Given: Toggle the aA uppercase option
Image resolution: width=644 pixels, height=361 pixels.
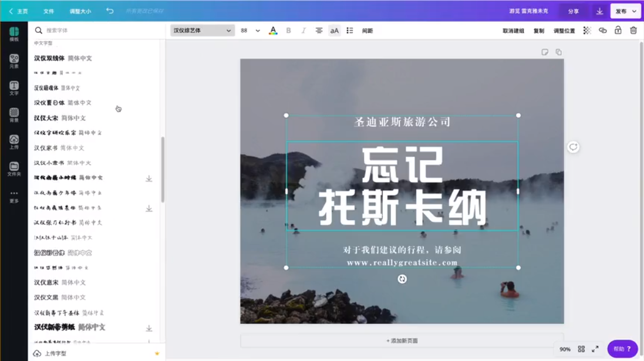Looking at the screenshot, I should coord(335,30).
